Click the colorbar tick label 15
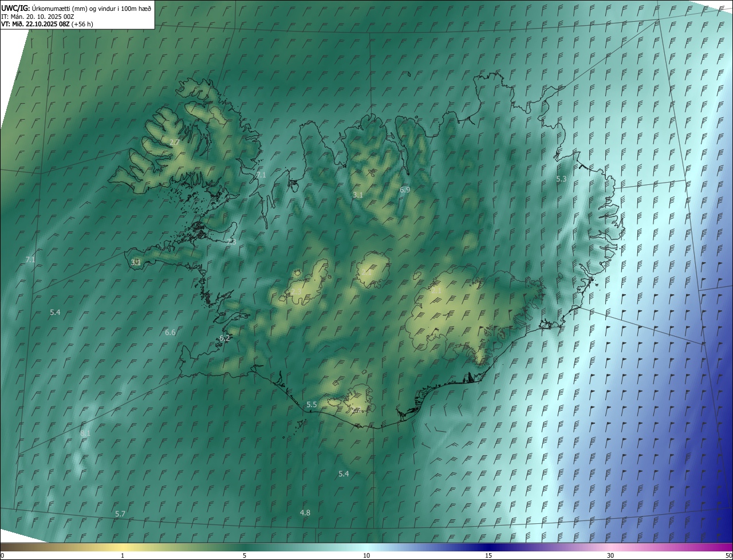This screenshot has height=560, width=733. point(488,555)
